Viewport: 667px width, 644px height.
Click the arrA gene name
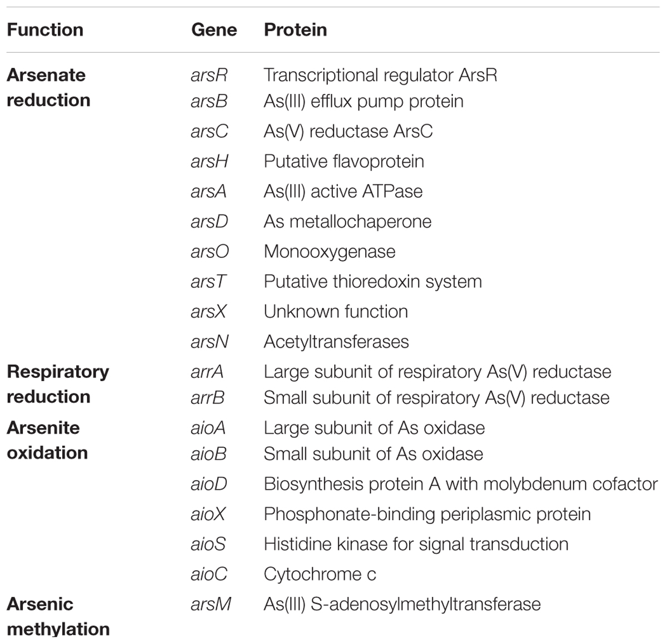(x=207, y=372)
